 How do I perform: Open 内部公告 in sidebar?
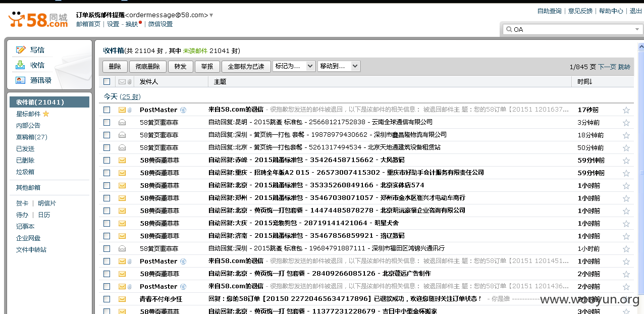point(28,125)
